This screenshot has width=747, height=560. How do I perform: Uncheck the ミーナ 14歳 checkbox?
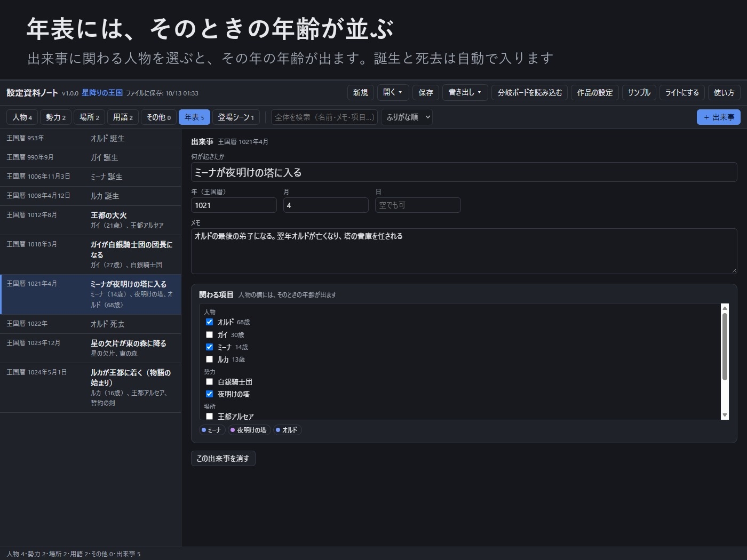[209, 347]
